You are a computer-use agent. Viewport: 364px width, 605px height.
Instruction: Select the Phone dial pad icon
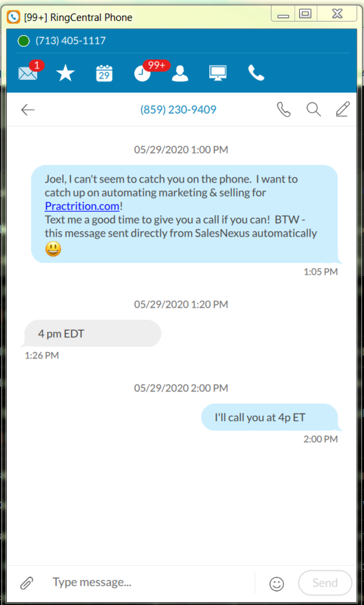[256, 72]
